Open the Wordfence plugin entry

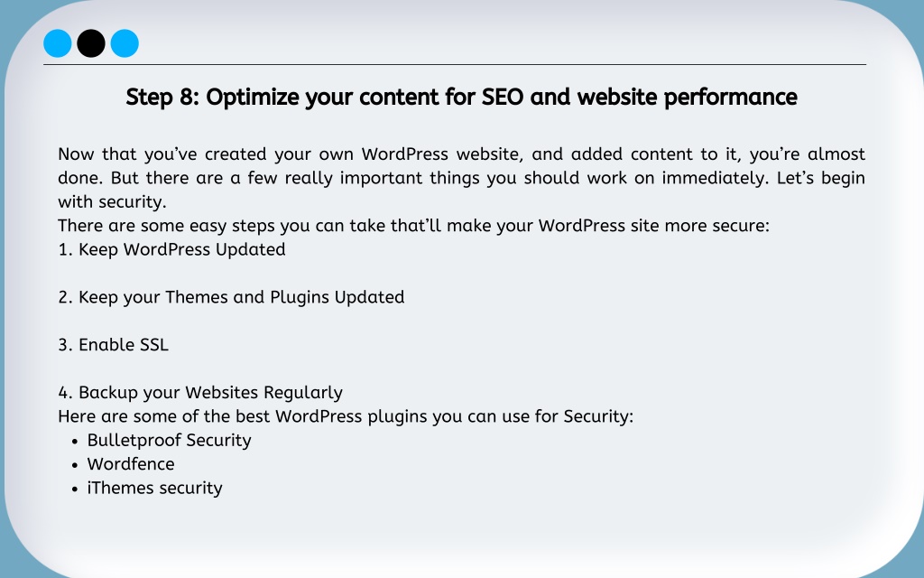click(131, 464)
